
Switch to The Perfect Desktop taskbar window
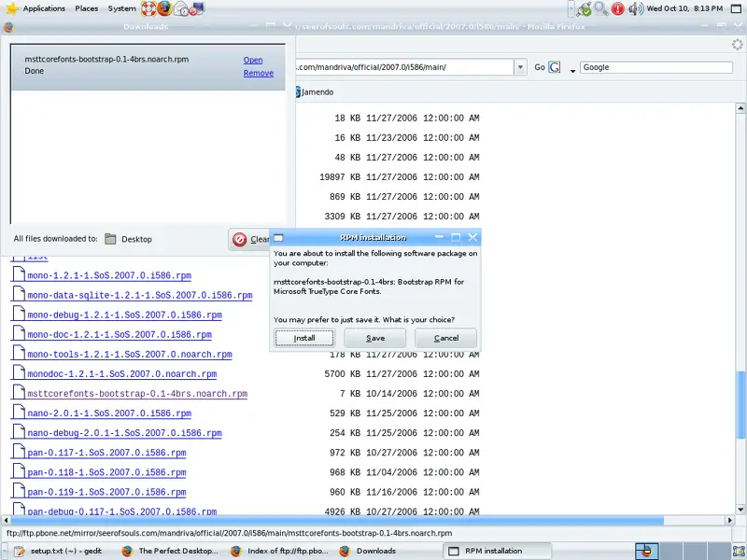tap(171, 551)
